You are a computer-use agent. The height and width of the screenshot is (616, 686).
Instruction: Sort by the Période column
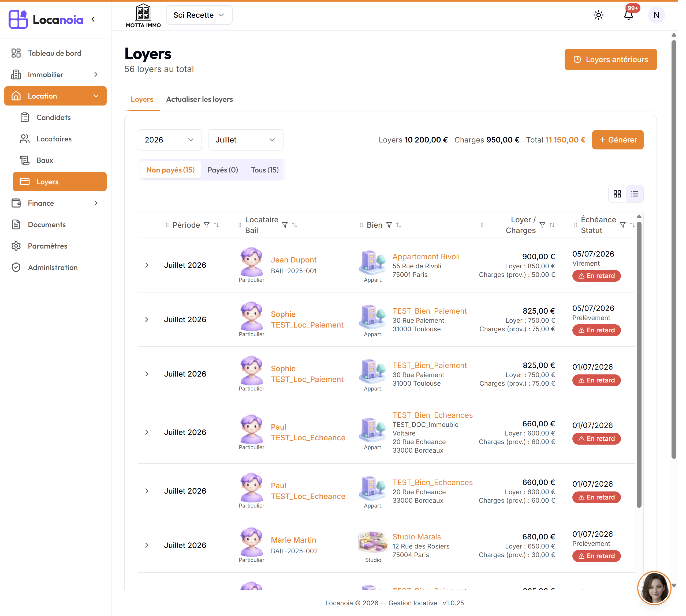tap(216, 225)
